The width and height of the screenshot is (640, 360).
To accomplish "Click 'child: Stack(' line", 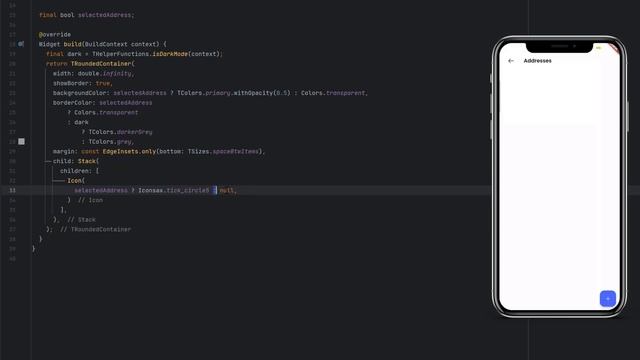I will 76,161.
